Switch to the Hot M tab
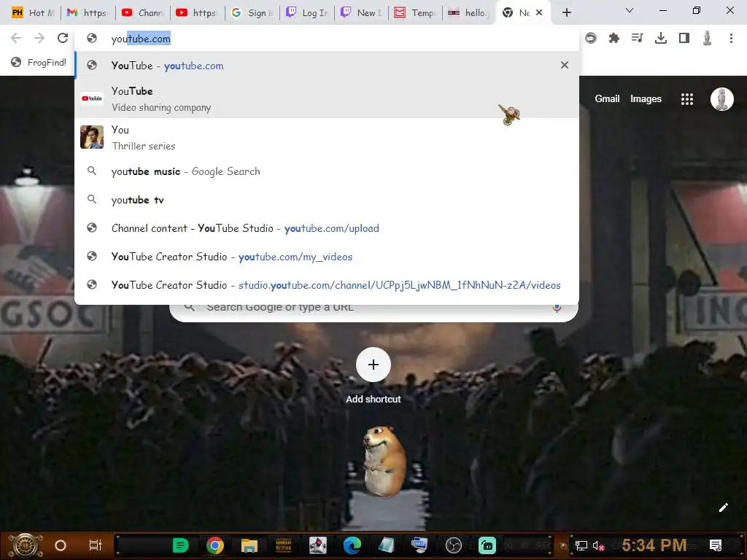Image resolution: width=747 pixels, height=560 pixels. (34, 13)
